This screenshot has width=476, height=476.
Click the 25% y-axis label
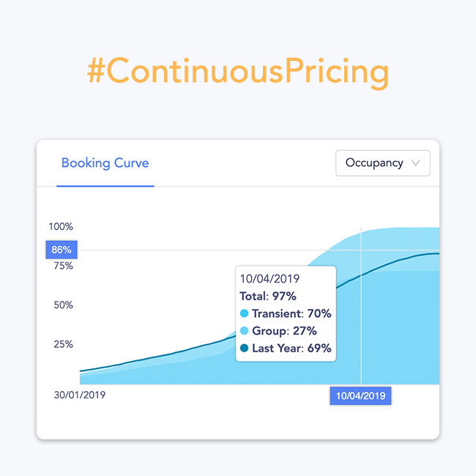[x=62, y=343]
